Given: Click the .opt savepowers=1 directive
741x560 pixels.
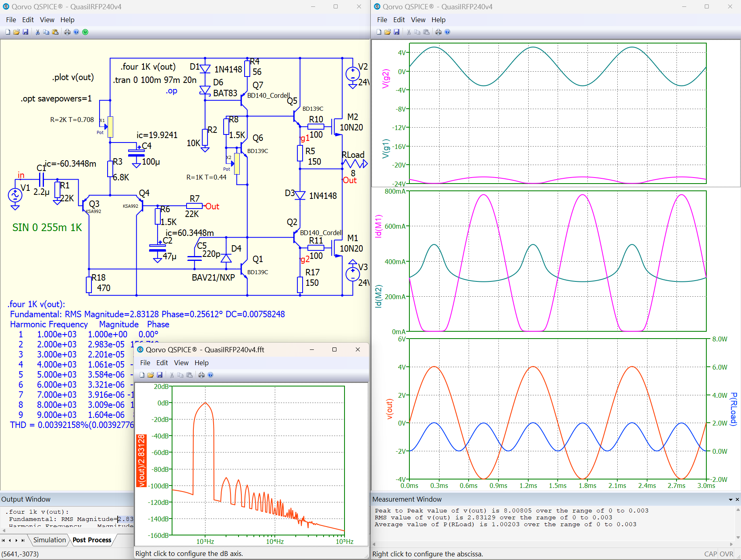Looking at the screenshot, I should coord(56,99).
